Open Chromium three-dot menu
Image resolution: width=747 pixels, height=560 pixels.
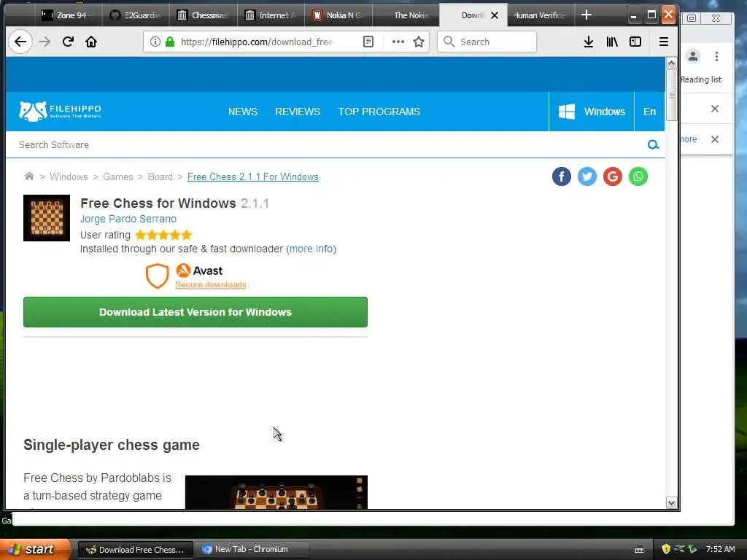716,57
